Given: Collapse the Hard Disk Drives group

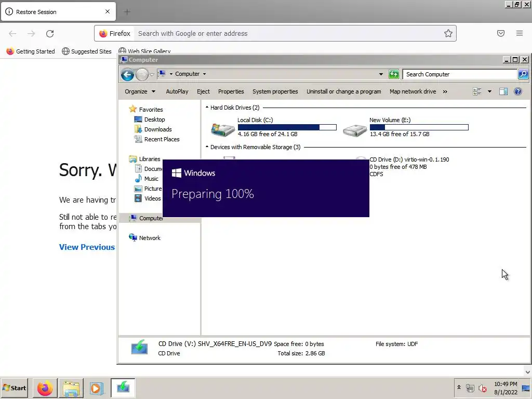Looking at the screenshot, I should [207, 107].
